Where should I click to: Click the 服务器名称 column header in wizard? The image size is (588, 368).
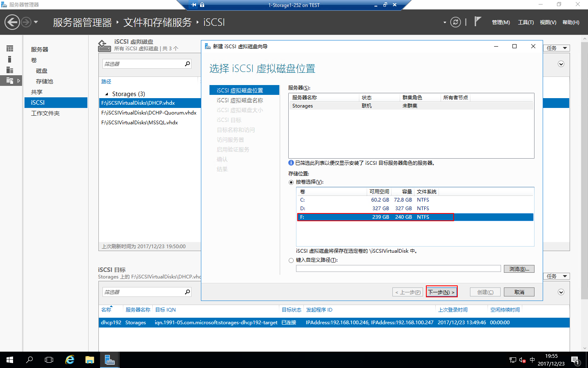(305, 98)
